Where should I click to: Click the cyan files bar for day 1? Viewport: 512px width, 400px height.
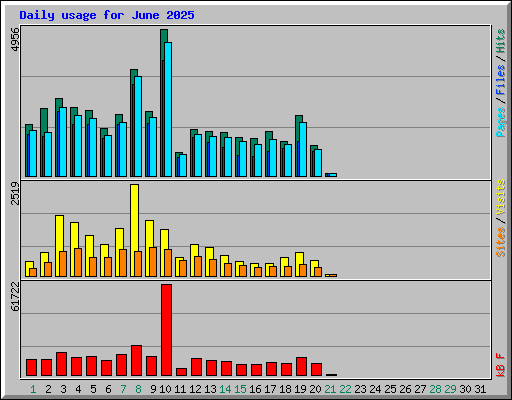click(33, 154)
